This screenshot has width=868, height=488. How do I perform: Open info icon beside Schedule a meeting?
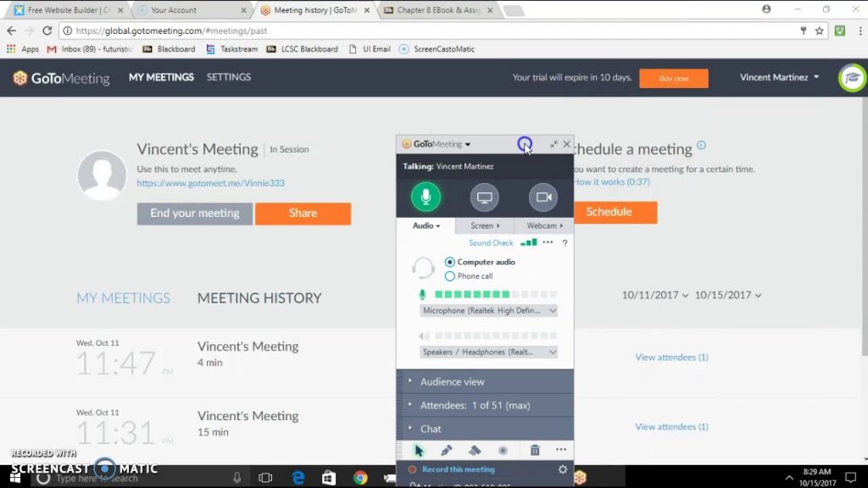point(701,145)
